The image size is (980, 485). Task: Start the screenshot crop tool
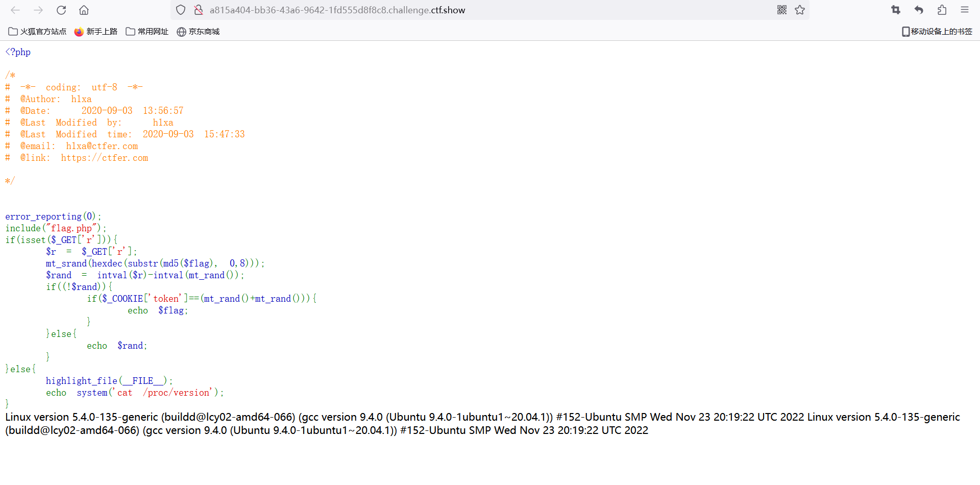coord(896,10)
